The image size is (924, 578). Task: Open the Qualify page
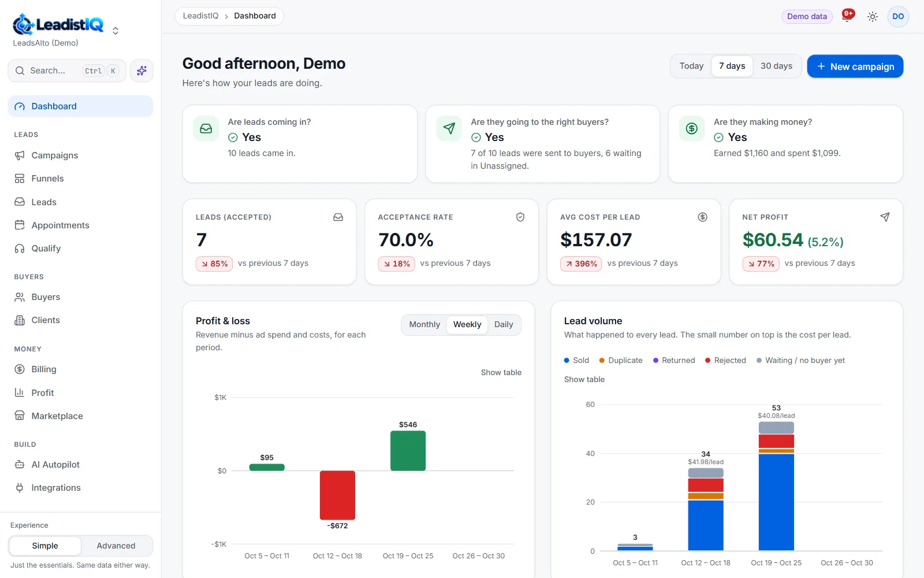click(x=80, y=249)
